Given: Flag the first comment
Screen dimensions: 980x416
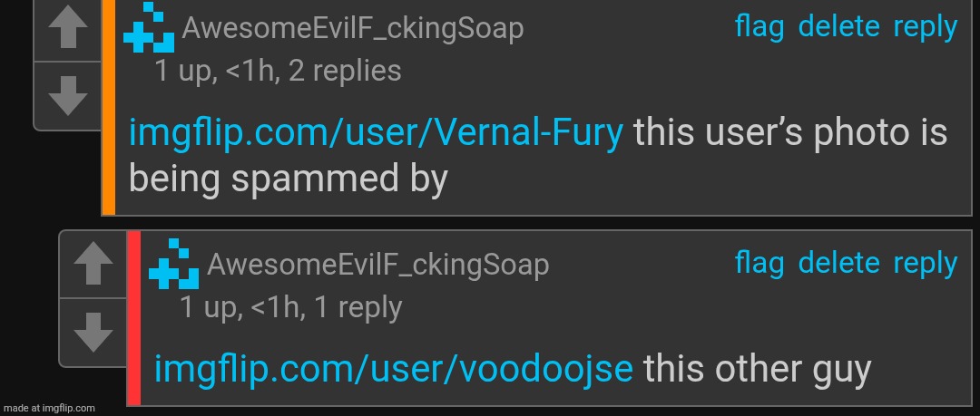Looking at the screenshot, I should pyautogui.click(x=759, y=27).
